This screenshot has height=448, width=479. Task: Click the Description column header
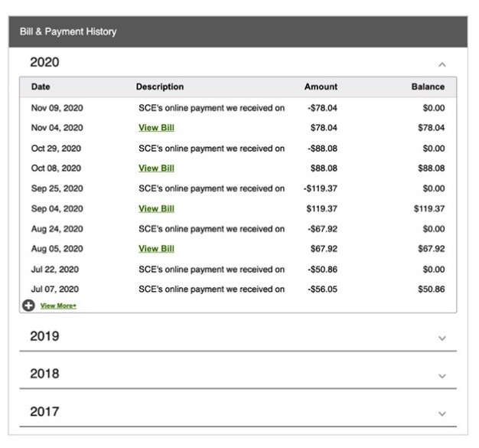tap(160, 87)
